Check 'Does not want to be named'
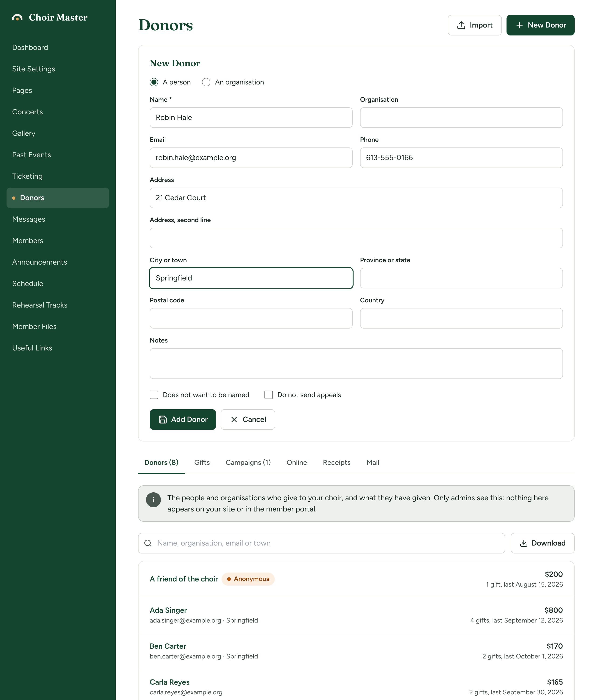Viewport: 597px width, 700px height. (x=154, y=395)
